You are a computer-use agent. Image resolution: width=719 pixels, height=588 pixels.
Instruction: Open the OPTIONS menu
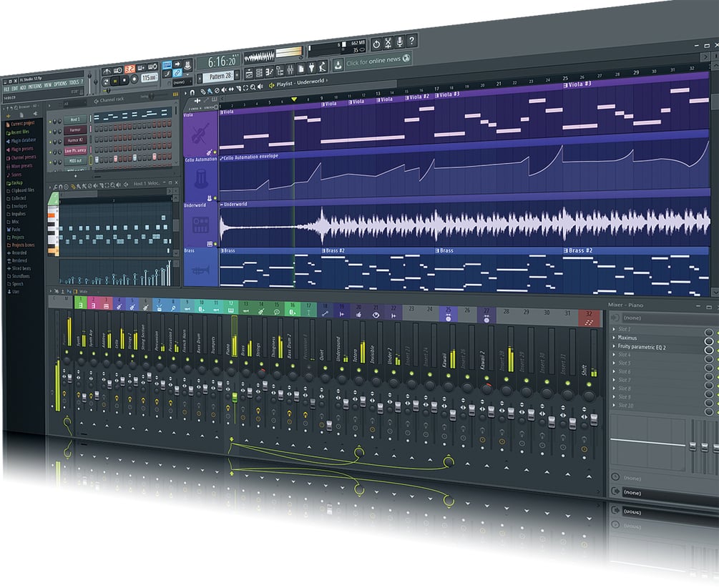pyautogui.click(x=60, y=84)
